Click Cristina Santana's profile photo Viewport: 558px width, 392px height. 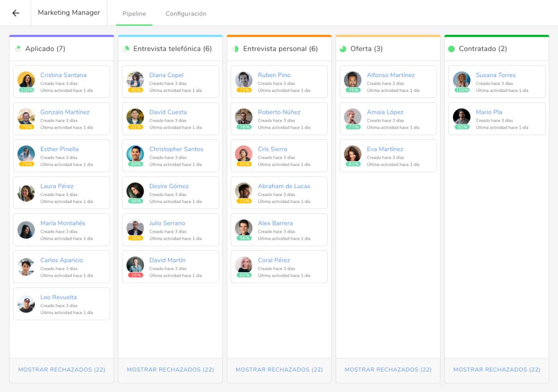click(26, 81)
